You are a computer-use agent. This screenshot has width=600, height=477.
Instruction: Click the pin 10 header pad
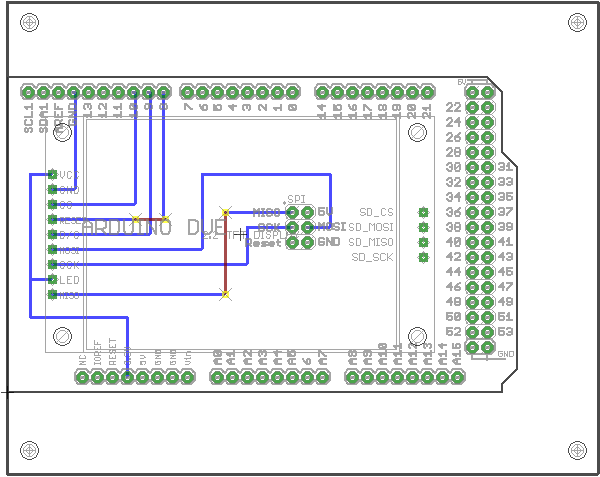coord(133,92)
